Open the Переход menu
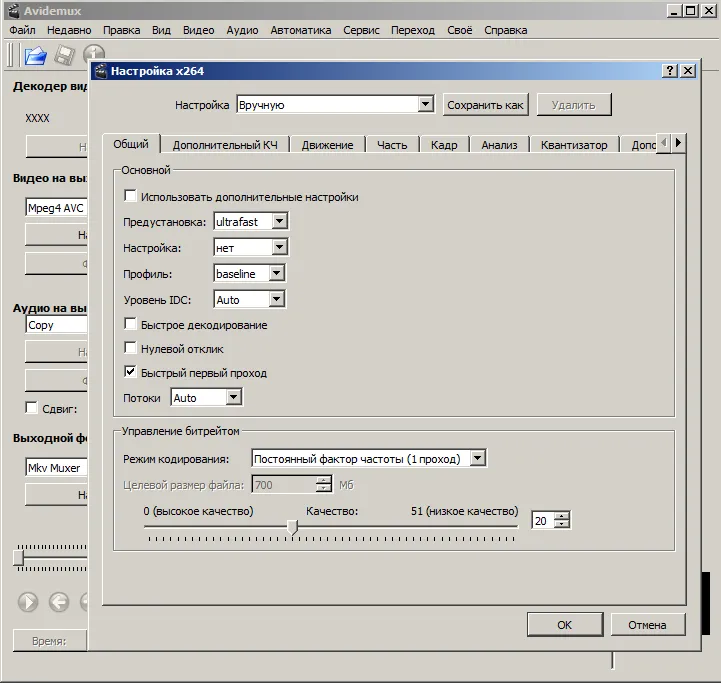Viewport: 721px width, 683px height. (x=413, y=30)
